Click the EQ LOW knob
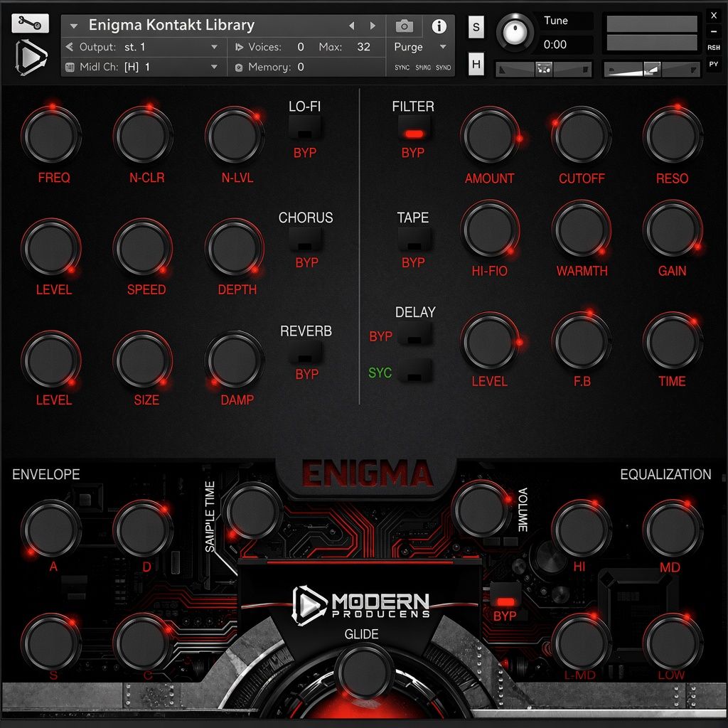The image size is (728, 728). click(x=673, y=642)
